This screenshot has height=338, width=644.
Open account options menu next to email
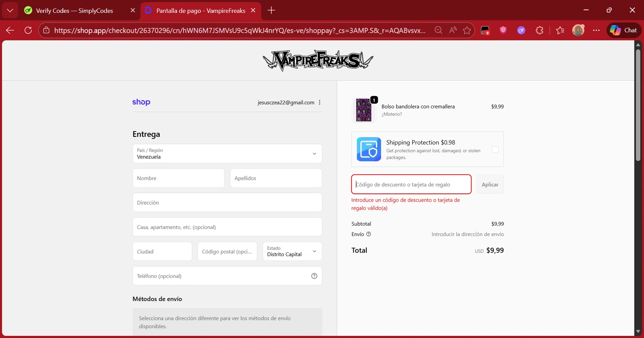pyautogui.click(x=320, y=103)
